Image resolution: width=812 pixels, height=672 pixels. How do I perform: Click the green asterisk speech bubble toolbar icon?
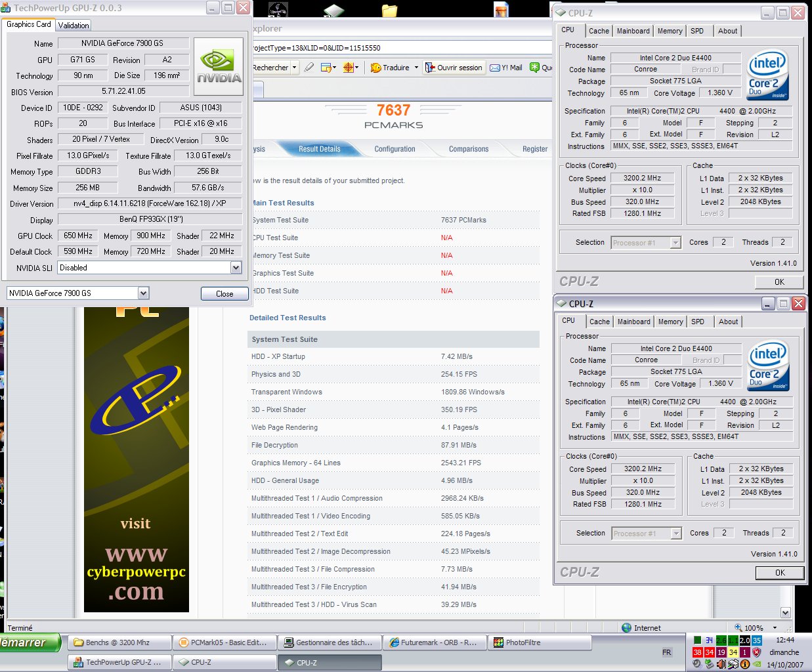(x=534, y=68)
